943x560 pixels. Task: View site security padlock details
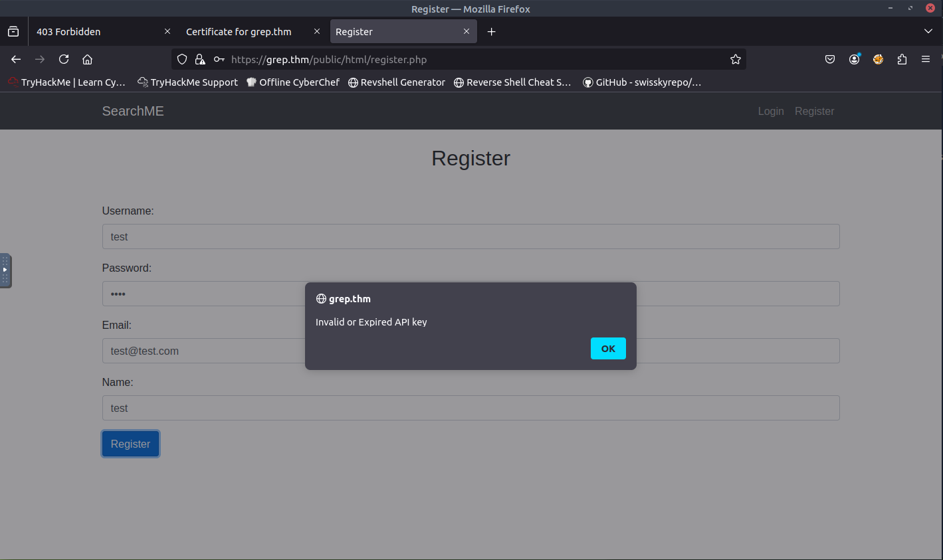pyautogui.click(x=200, y=59)
